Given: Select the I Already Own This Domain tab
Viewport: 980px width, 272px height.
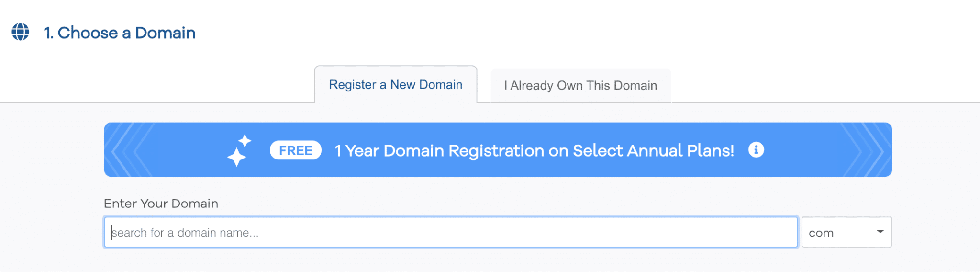Looking at the screenshot, I should click(x=580, y=86).
